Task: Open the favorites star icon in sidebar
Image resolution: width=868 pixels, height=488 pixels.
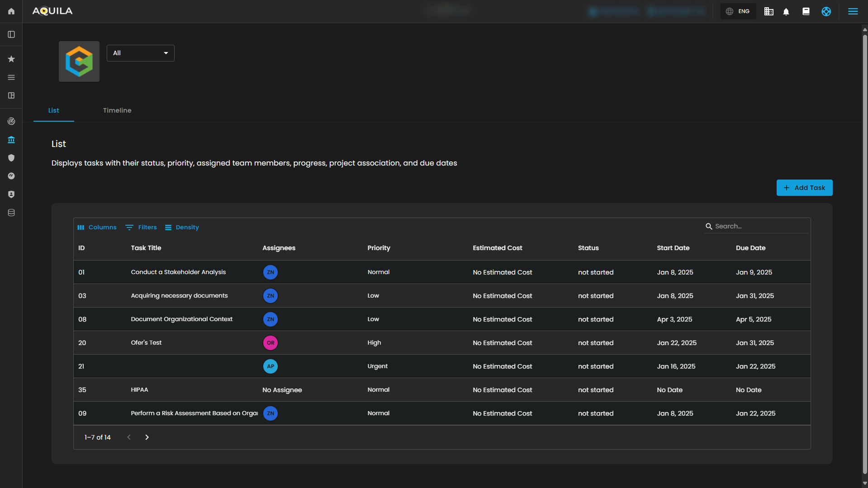Action: pyautogui.click(x=11, y=59)
